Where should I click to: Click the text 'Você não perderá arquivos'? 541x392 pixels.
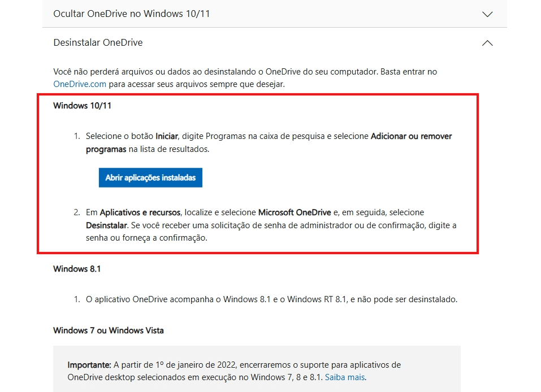(103, 72)
